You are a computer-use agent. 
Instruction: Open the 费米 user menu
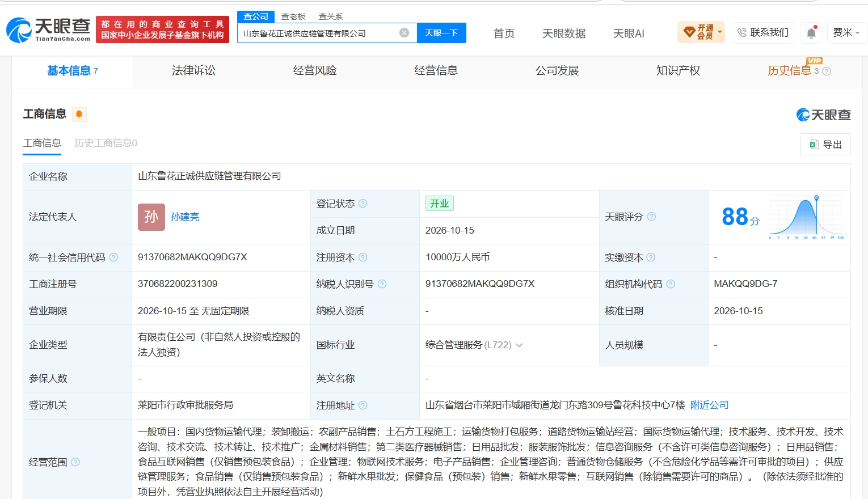tap(846, 33)
